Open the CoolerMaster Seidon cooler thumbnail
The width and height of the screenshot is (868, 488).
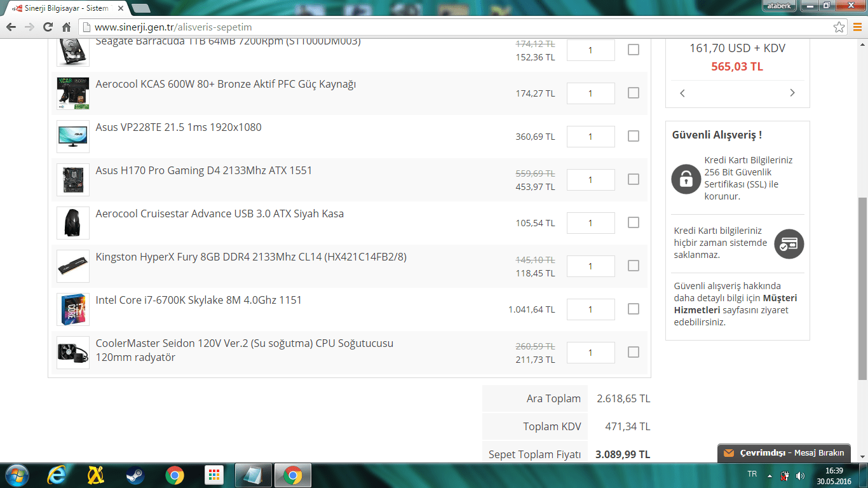pyautogui.click(x=73, y=353)
